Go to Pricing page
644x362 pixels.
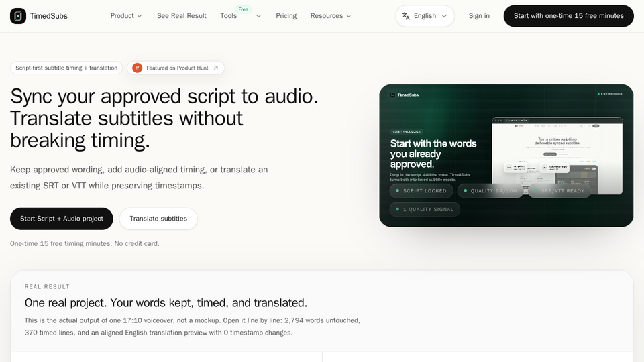point(286,16)
